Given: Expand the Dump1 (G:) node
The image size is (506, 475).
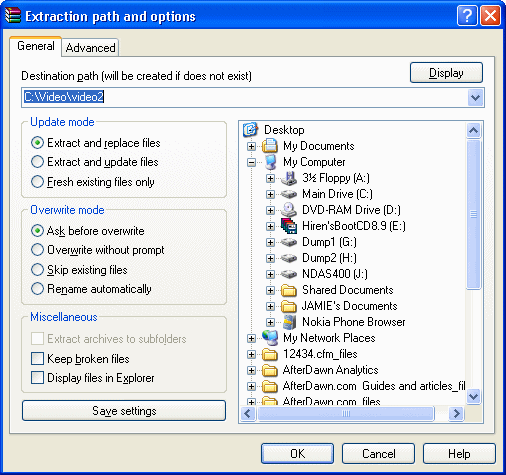Looking at the screenshot, I should 270,242.
